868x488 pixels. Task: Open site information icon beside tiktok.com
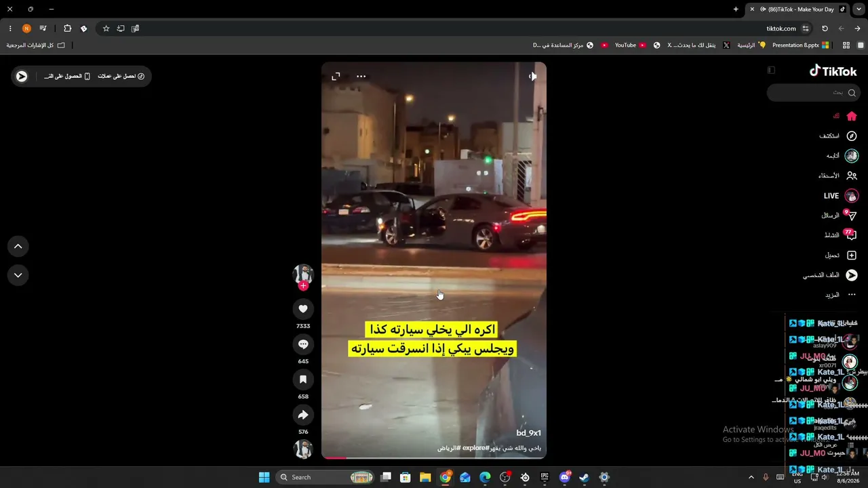pyautogui.click(x=806, y=28)
